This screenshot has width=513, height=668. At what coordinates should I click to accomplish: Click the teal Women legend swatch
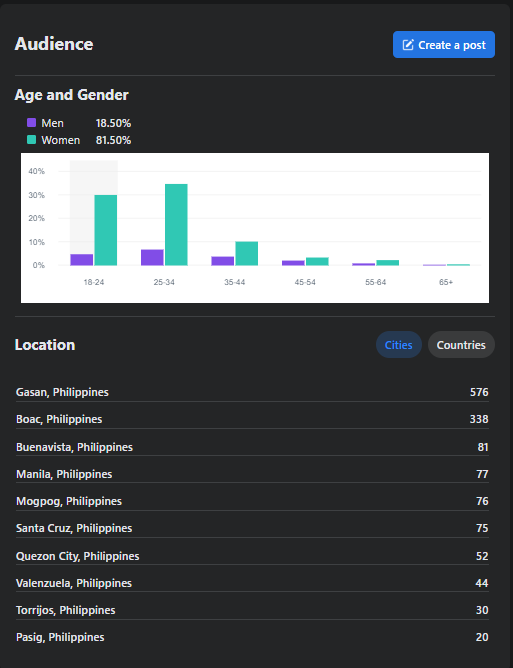[32, 140]
